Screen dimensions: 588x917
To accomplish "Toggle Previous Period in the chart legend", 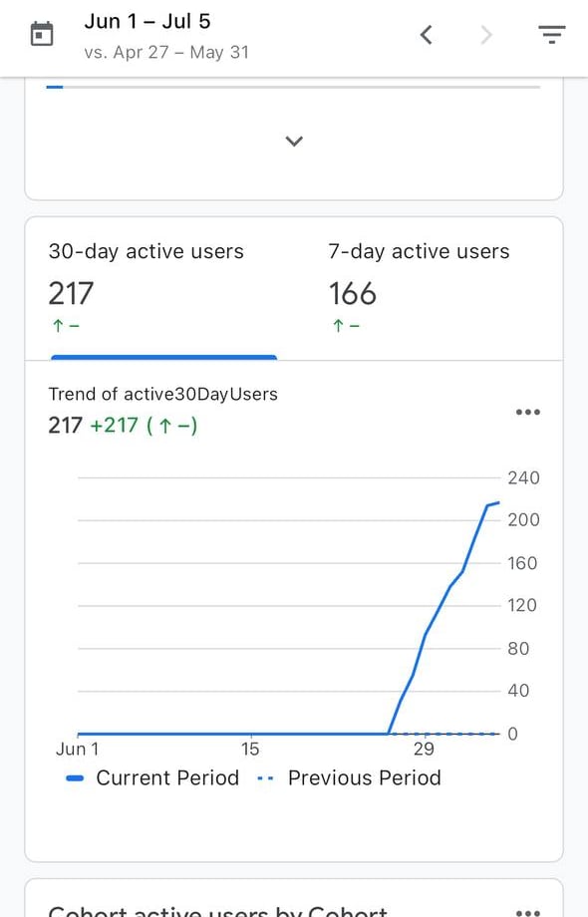I will [365, 777].
